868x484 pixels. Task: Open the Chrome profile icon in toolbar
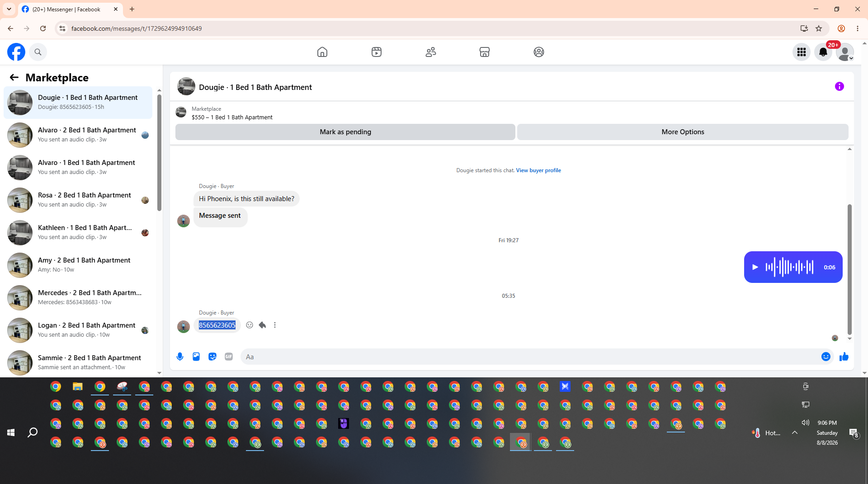(841, 28)
